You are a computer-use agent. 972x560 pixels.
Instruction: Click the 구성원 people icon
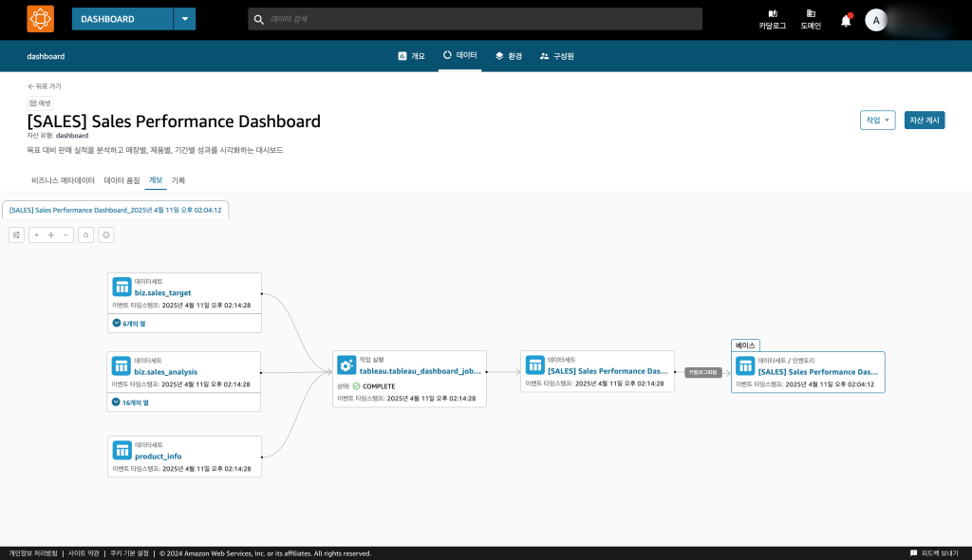(544, 56)
